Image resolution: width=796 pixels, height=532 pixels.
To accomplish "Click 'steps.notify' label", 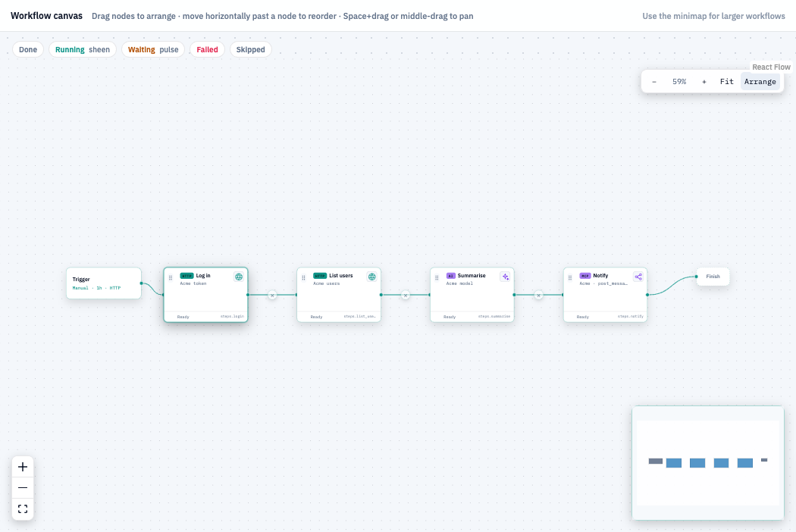I will 631,316.
